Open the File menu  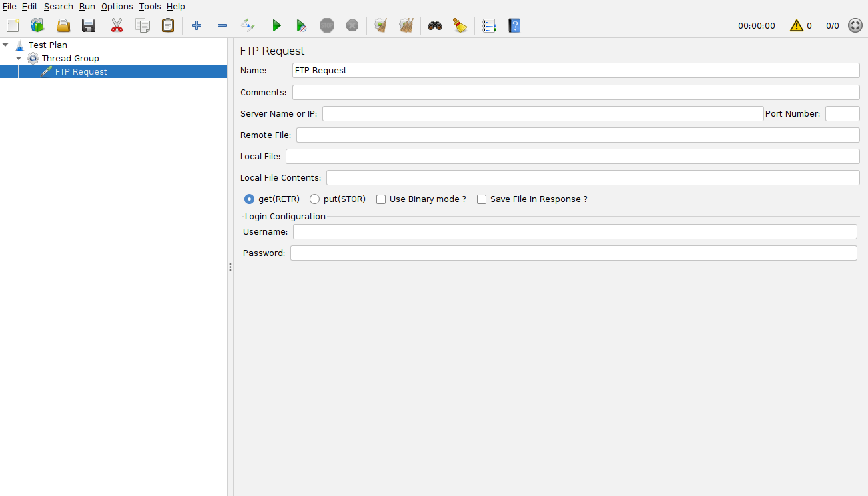9,6
